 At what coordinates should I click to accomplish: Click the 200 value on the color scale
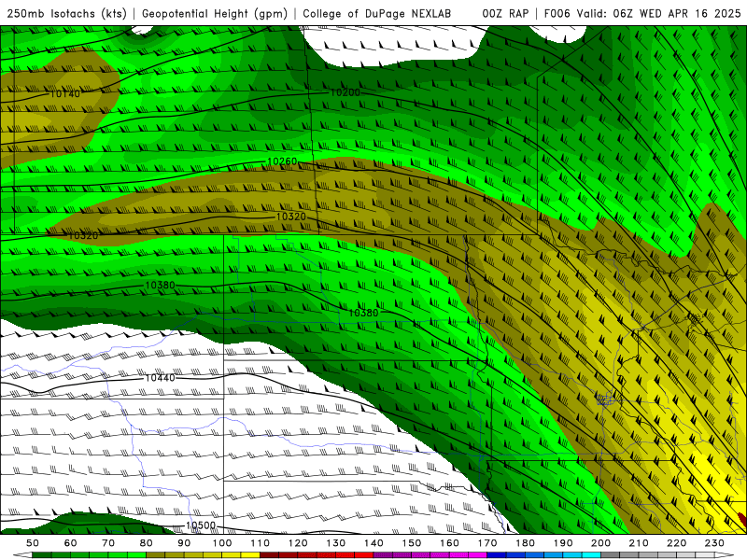pyautogui.click(x=600, y=543)
